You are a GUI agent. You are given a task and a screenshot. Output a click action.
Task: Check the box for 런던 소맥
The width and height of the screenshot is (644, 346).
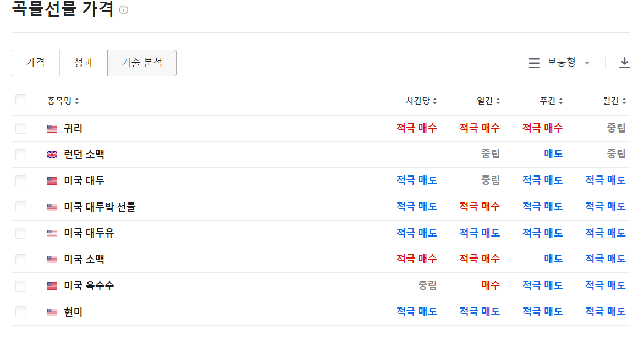21,155
